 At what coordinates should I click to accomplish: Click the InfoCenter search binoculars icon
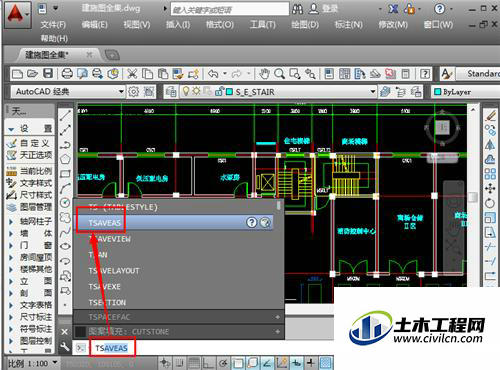[x=297, y=9]
